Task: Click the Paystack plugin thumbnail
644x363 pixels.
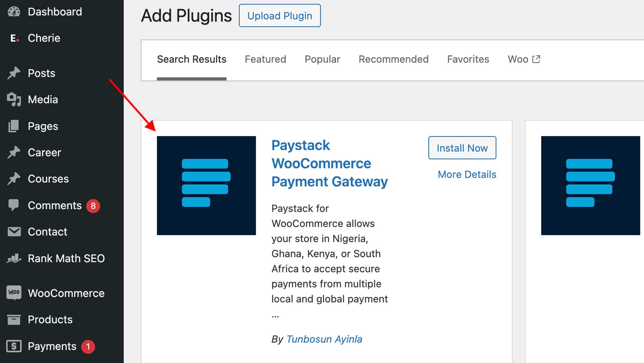Action: click(206, 185)
